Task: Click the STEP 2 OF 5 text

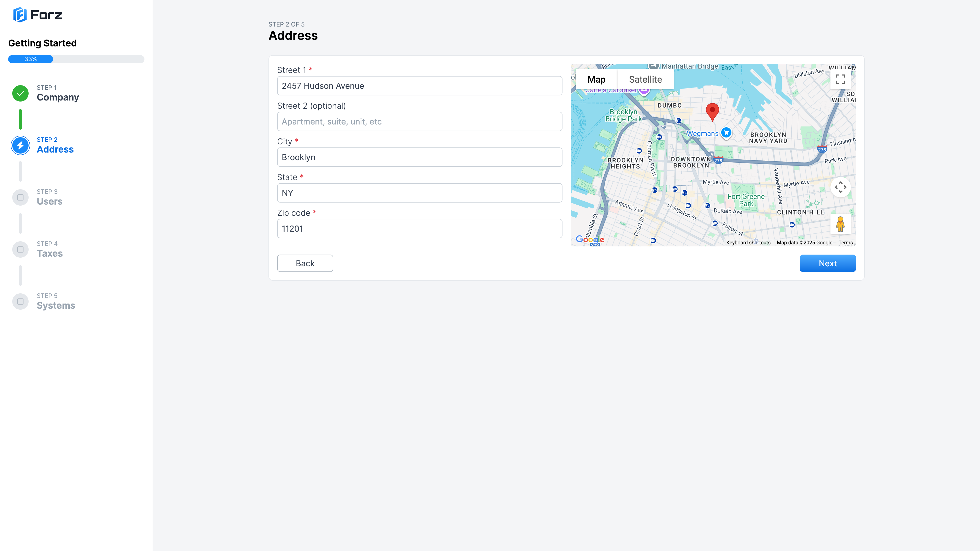Action: (286, 24)
